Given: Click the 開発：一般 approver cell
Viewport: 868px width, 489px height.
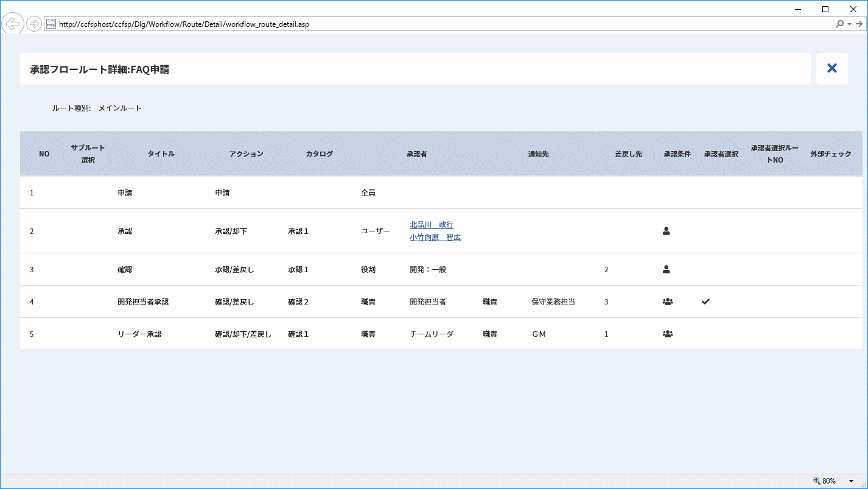Looking at the screenshot, I should [428, 269].
